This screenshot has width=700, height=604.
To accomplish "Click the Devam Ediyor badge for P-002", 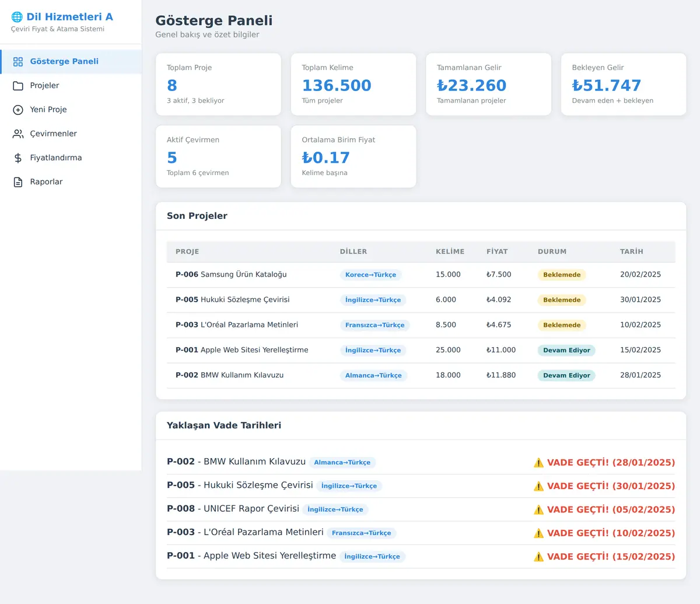I will pyautogui.click(x=566, y=375).
